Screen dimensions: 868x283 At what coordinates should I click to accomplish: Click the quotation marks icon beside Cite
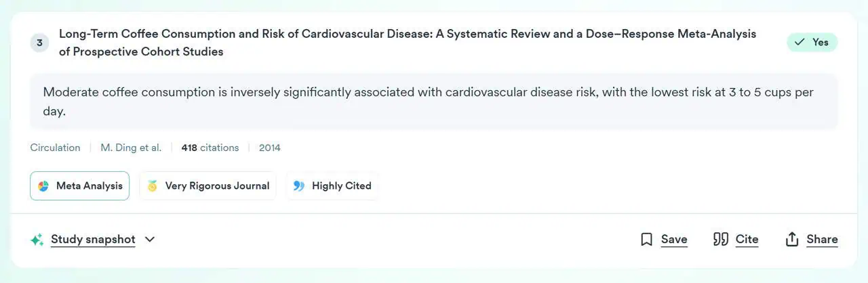tap(721, 240)
